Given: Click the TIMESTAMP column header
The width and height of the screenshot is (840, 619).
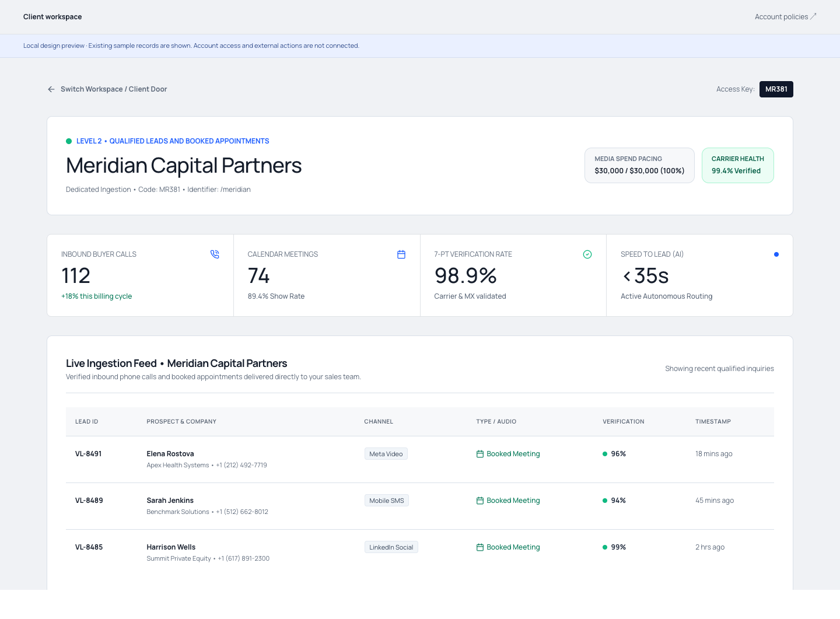Looking at the screenshot, I should click(x=713, y=422).
